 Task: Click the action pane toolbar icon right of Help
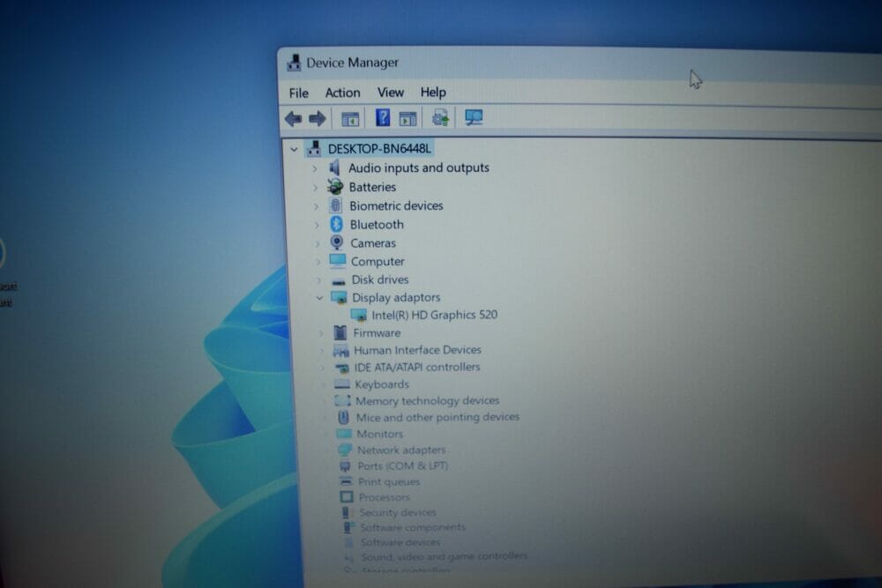click(407, 119)
